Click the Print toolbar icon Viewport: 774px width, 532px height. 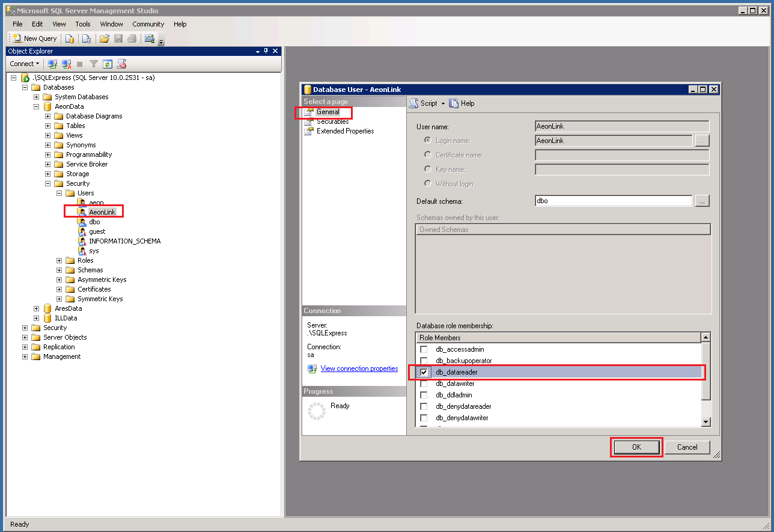coord(132,38)
